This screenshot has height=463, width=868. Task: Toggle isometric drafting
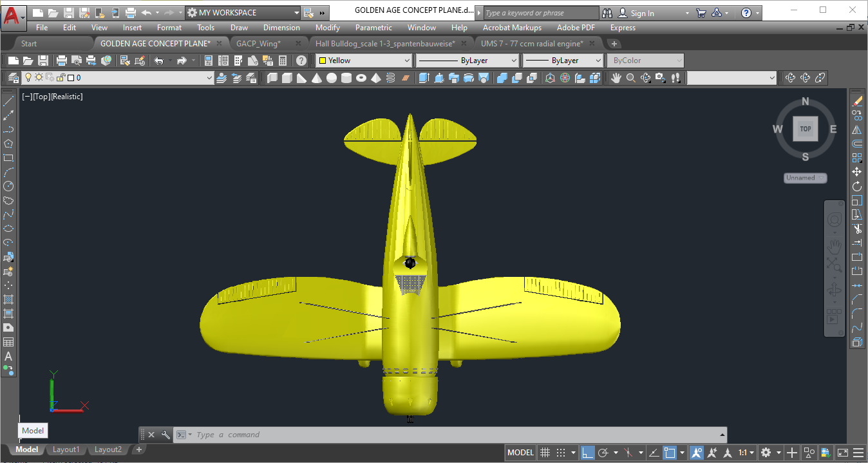[629, 453]
